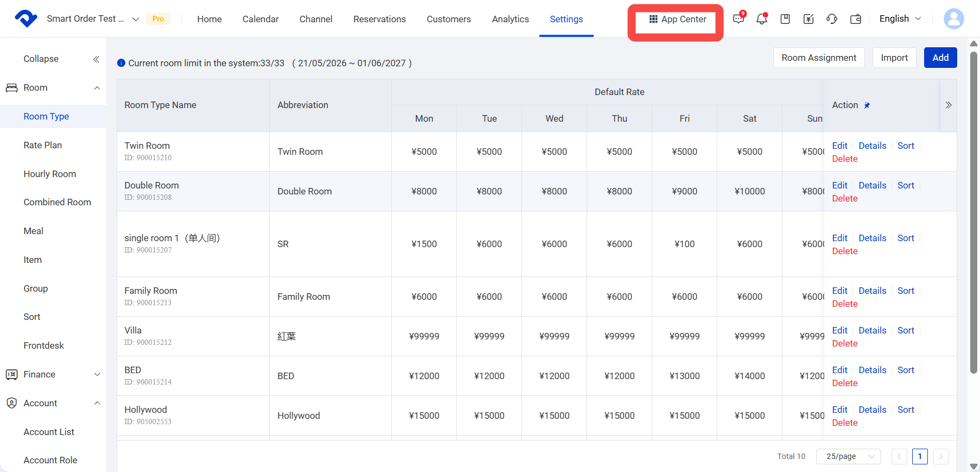Expand the Finance section chevron
The height and width of the screenshot is (472, 980).
97,375
